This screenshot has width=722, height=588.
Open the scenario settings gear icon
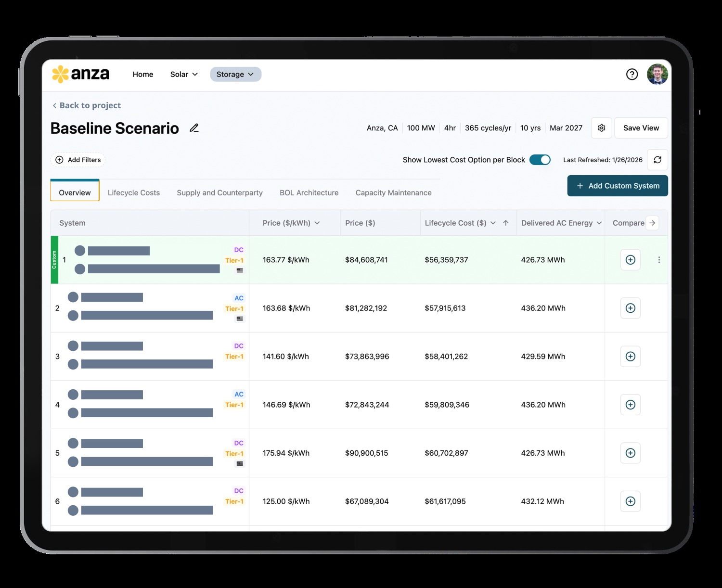[x=601, y=128]
